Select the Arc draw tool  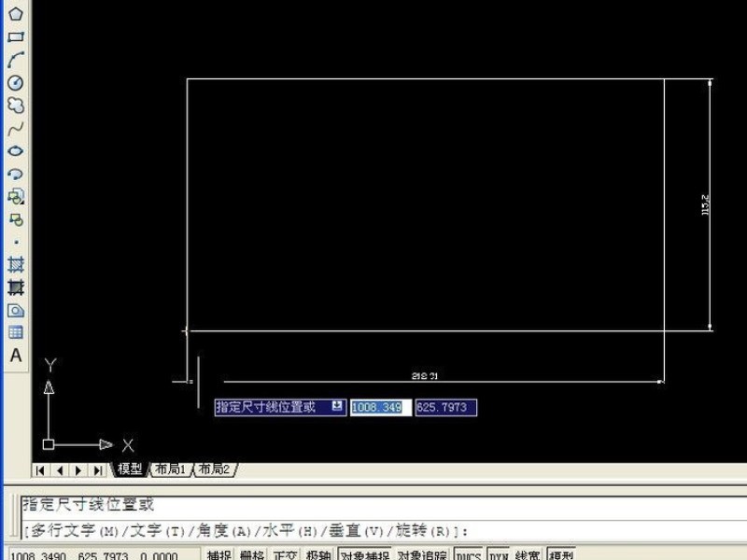coord(16,60)
